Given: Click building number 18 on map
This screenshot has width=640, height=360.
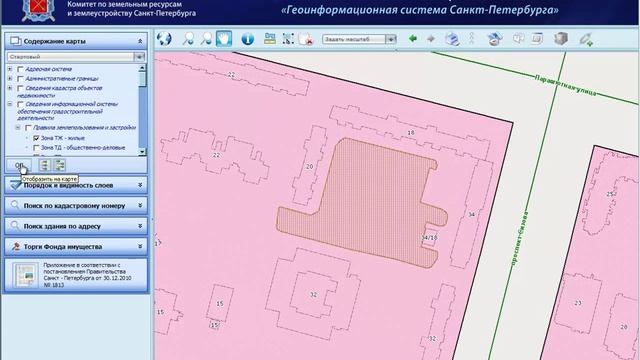Looking at the screenshot, I should point(411,133).
